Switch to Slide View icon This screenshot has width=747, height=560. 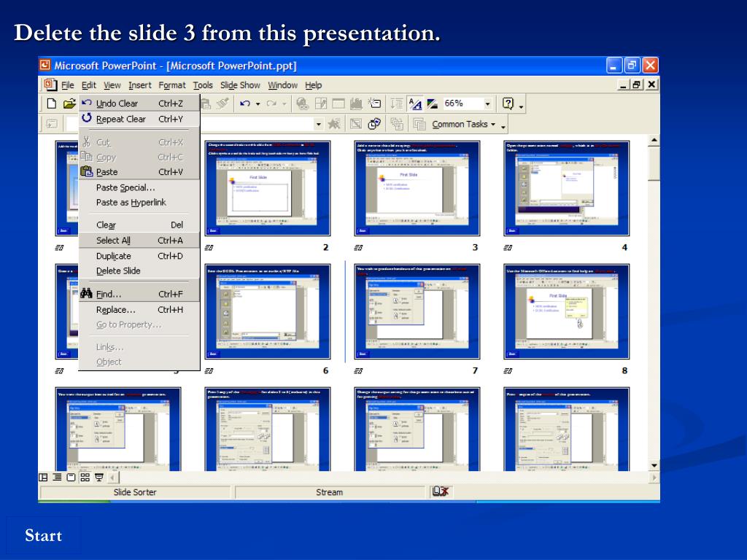point(71,477)
